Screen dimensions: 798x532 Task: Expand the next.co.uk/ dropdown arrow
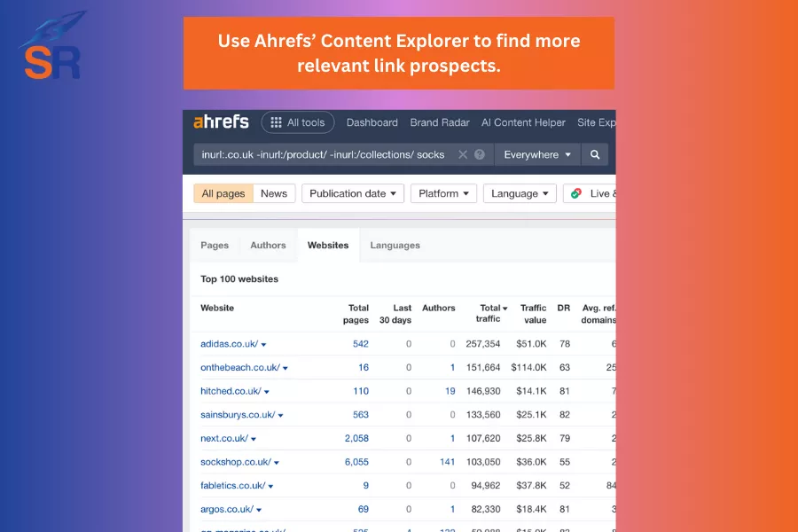click(x=254, y=440)
